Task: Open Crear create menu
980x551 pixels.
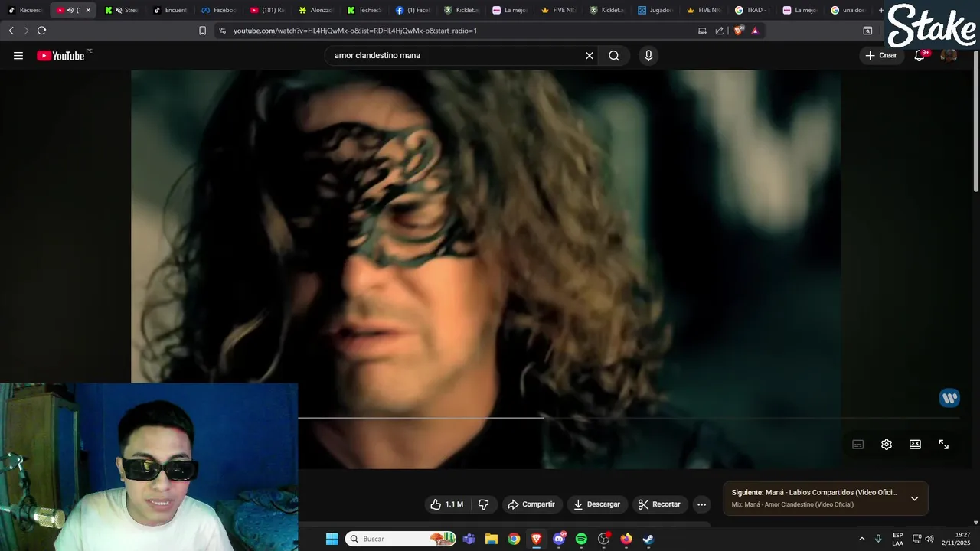Action: (x=881, y=55)
